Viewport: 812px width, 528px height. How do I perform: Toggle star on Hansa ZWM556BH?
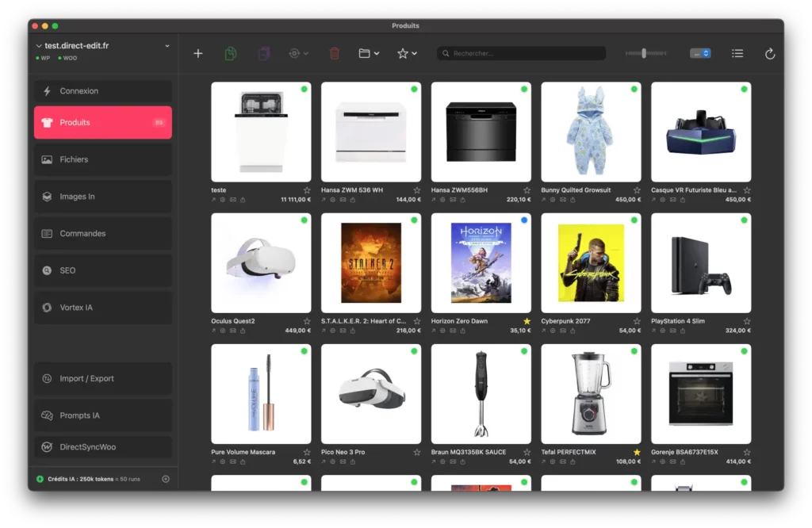coord(527,190)
